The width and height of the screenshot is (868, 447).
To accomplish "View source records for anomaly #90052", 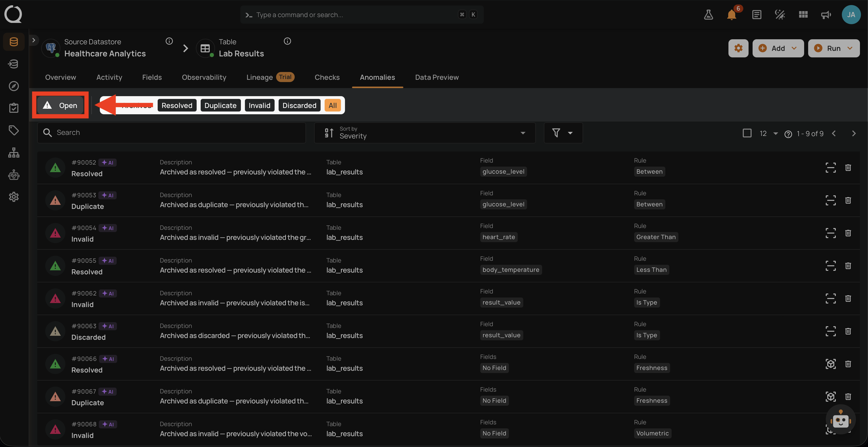I will (x=831, y=168).
